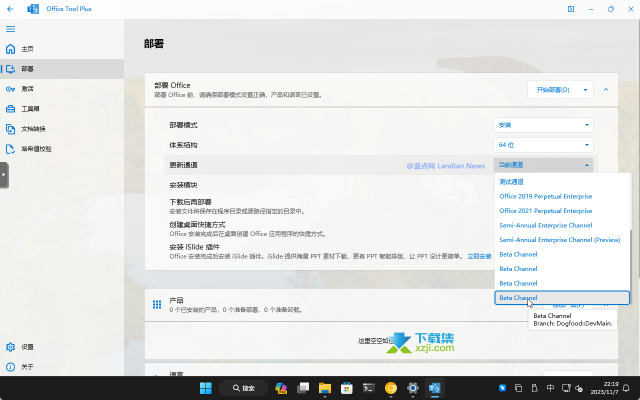The width and height of the screenshot is (640, 400).
Task: Click 开始部署(D) start deploy button
Action: pos(553,90)
